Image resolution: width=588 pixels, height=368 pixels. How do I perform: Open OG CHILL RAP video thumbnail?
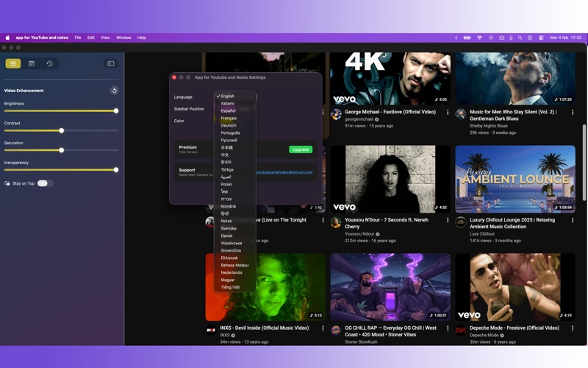point(390,287)
